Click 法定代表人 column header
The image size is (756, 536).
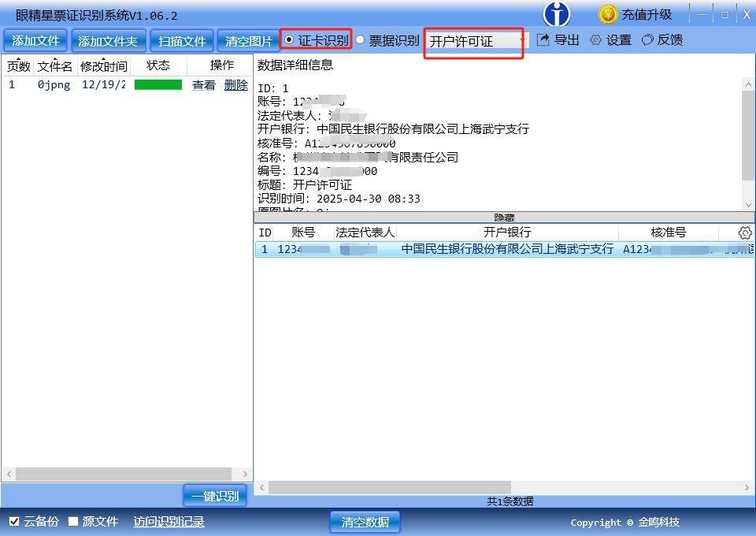[x=365, y=233]
